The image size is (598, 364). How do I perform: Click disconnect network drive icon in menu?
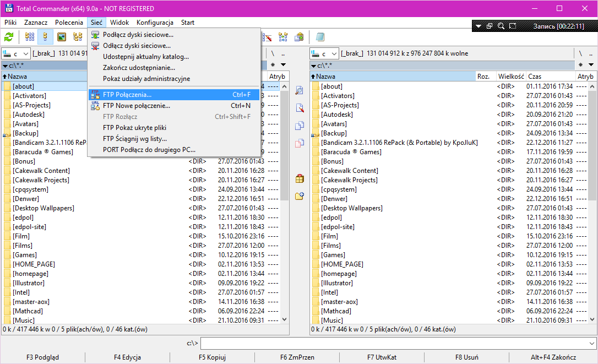[95, 46]
